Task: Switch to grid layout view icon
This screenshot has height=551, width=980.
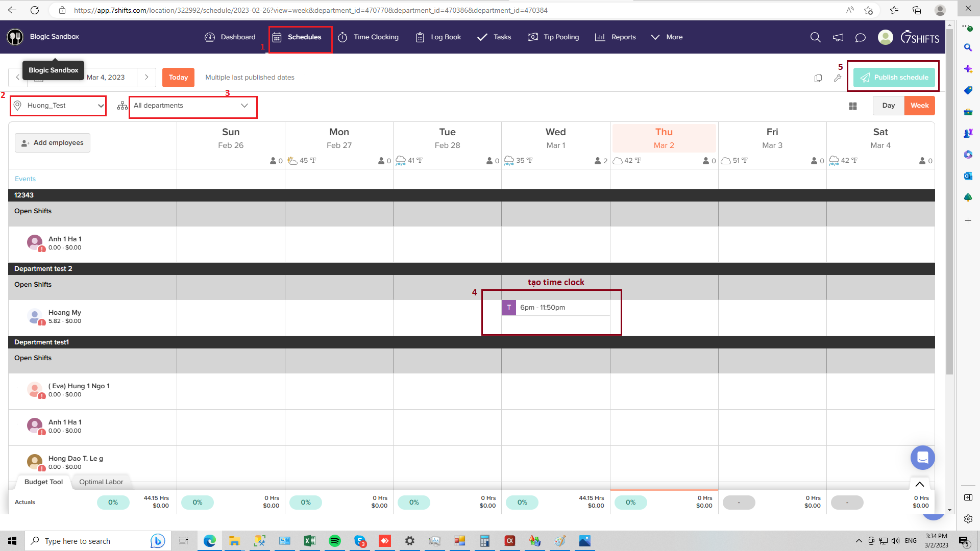Action: tap(853, 106)
